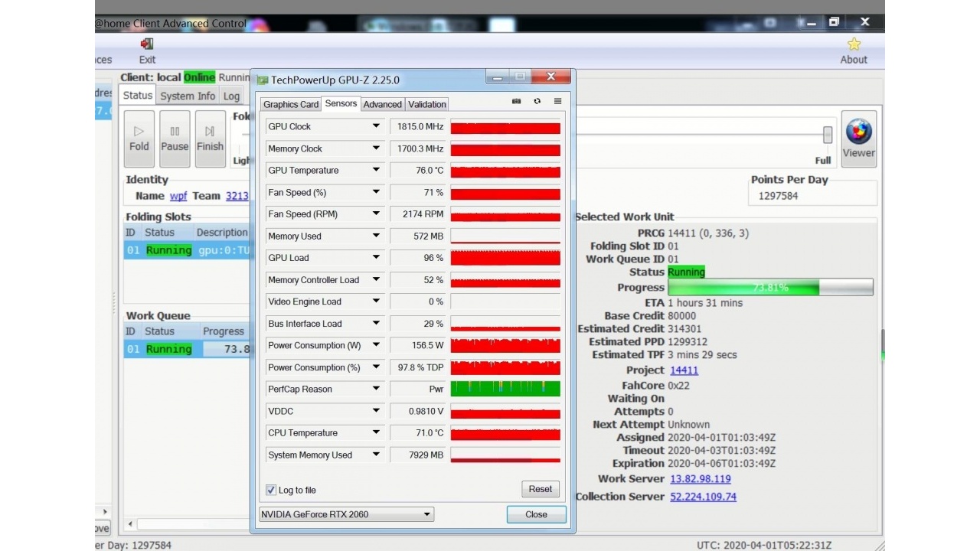Open the Bus Interface Load sensor dropdown
This screenshot has height=551, width=980.
(376, 323)
